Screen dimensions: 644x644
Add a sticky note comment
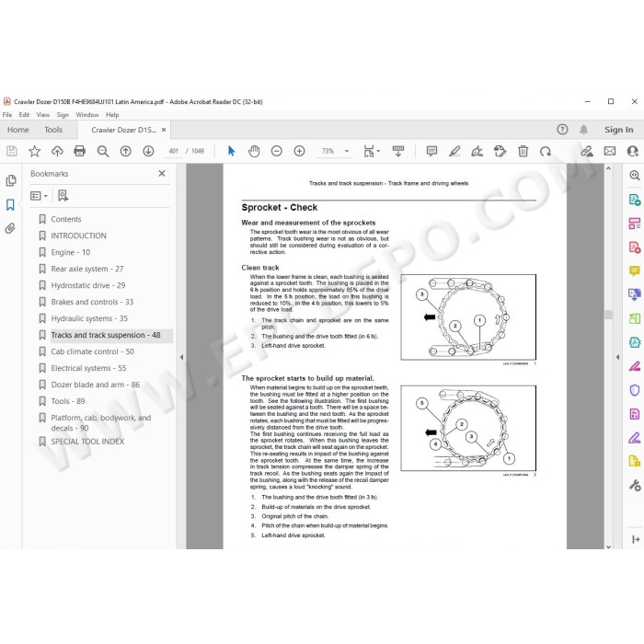tap(431, 152)
